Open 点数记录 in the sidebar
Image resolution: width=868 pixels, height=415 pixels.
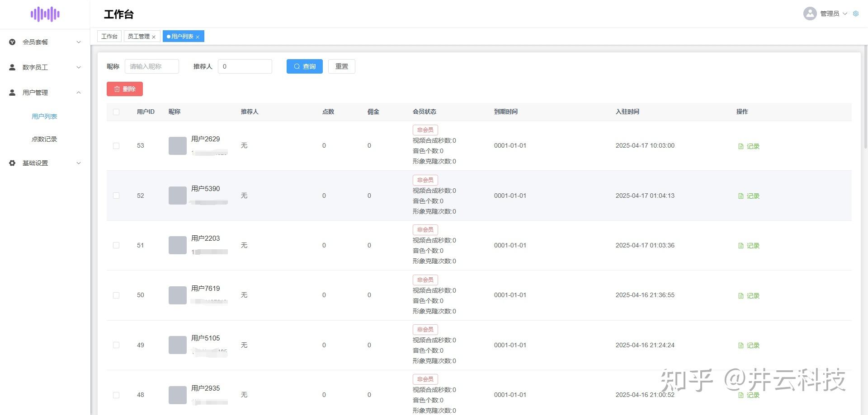44,139
